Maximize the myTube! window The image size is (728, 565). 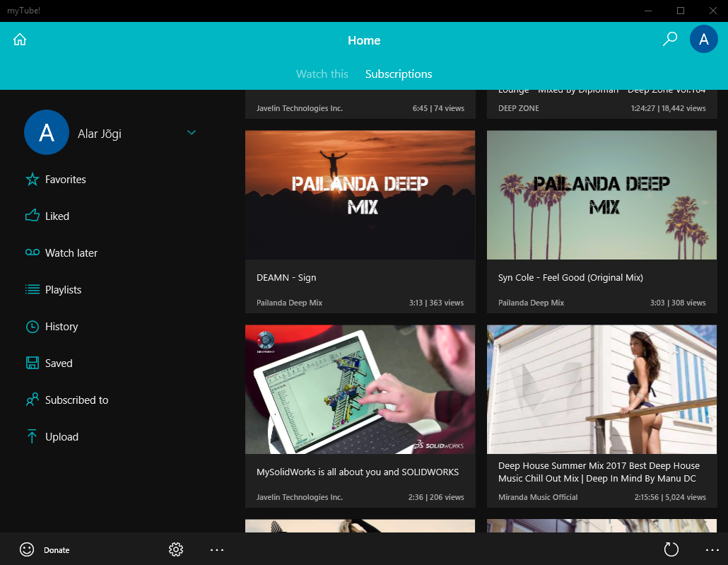pos(681,11)
